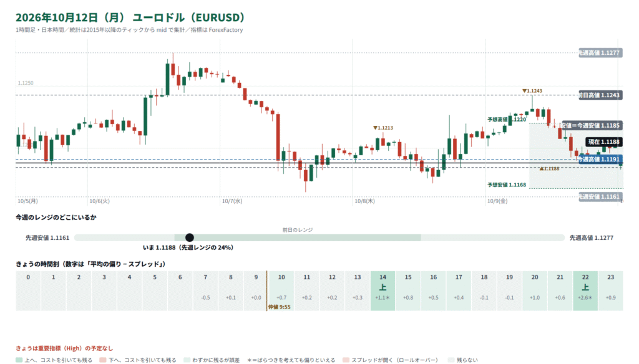This screenshot has height=364, width=639.
Task: Select the きょうの時間割 section heading
Action: [x=91, y=264]
